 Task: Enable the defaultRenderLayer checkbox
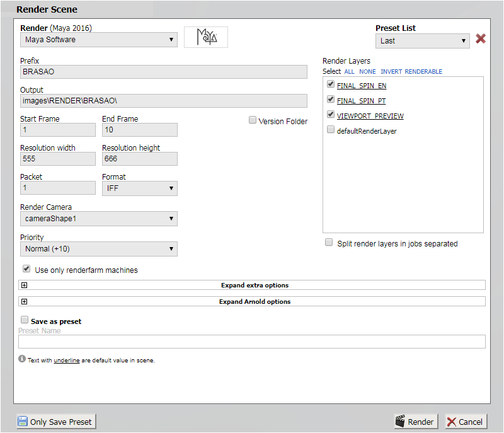(x=331, y=130)
